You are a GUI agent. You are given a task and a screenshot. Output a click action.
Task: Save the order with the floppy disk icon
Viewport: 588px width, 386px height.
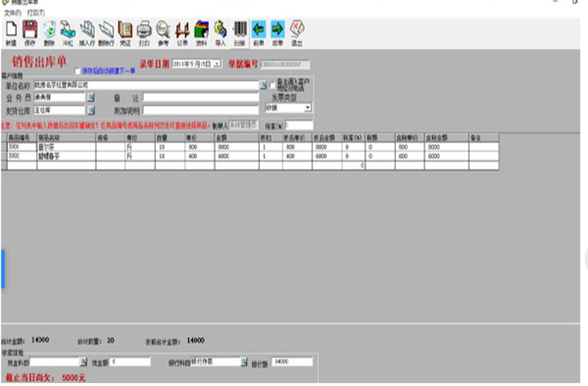pyautogui.click(x=30, y=33)
